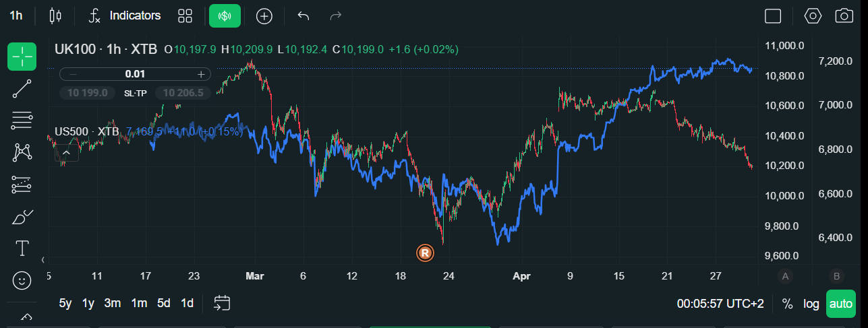Screen dimensions: 868x328
Task: Collapse the legend with the chevron-up button
Action: coord(67,154)
